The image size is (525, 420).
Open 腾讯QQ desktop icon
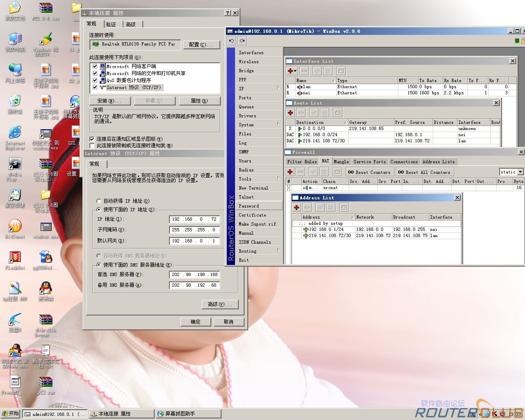46,292
